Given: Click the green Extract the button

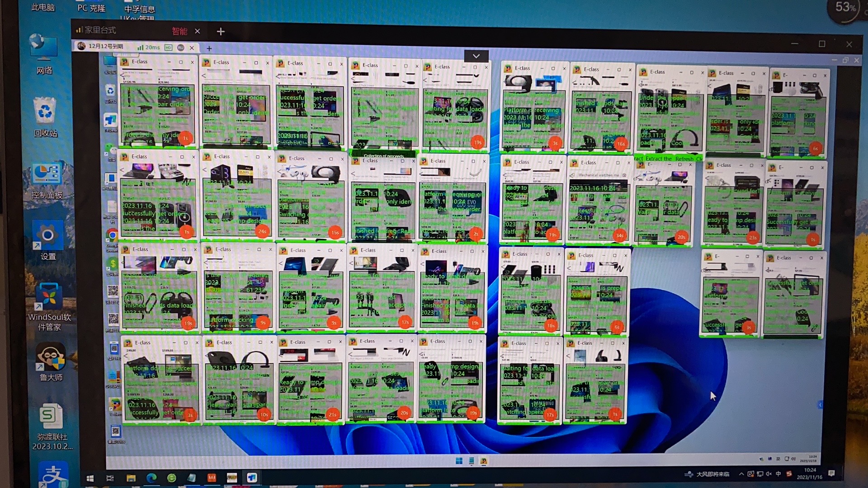Looking at the screenshot, I should [658, 159].
